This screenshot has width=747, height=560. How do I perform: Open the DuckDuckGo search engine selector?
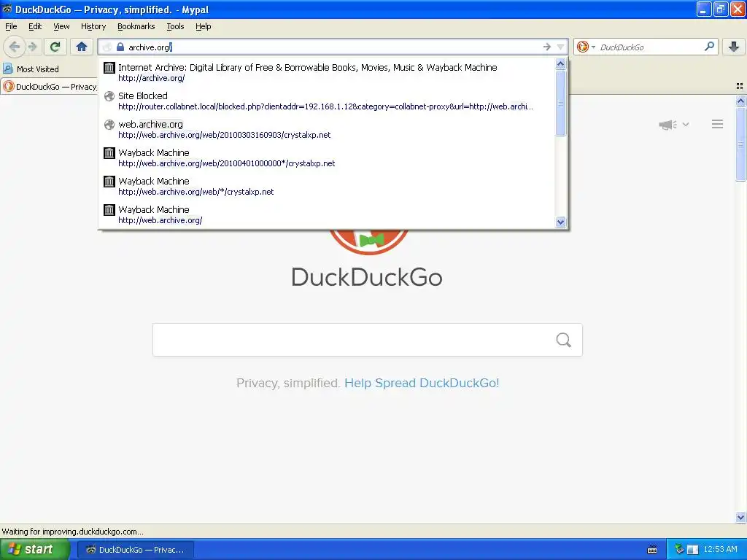pyautogui.click(x=586, y=47)
